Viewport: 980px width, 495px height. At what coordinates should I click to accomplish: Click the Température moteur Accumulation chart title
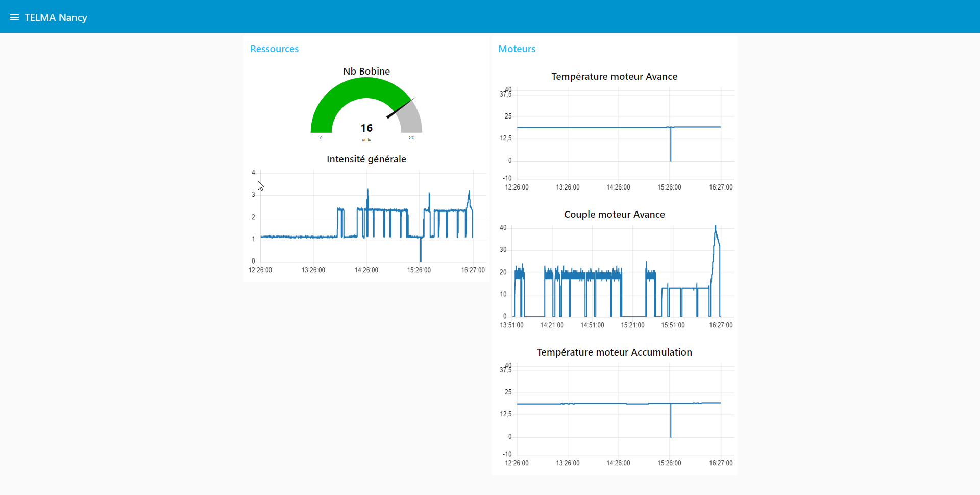click(614, 352)
